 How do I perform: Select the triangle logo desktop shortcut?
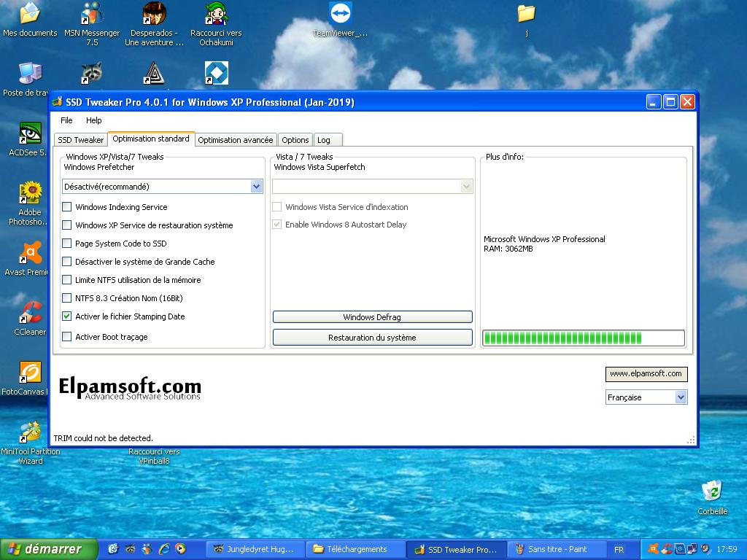(154, 74)
